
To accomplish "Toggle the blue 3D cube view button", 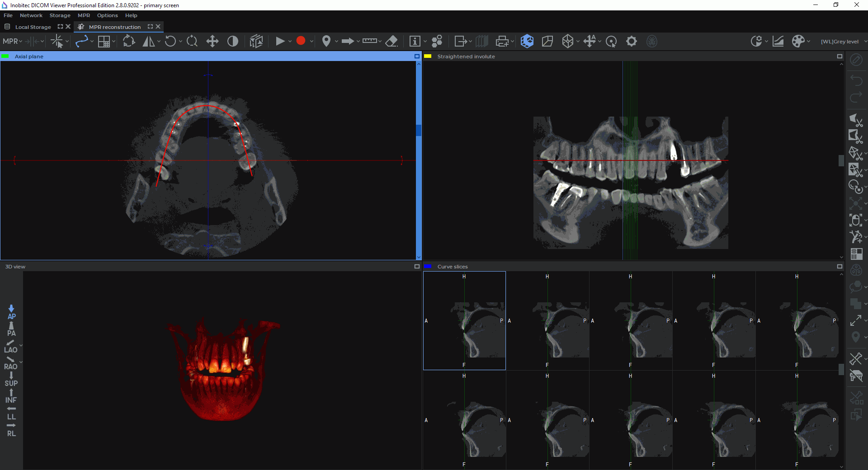I will [x=527, y=42].
